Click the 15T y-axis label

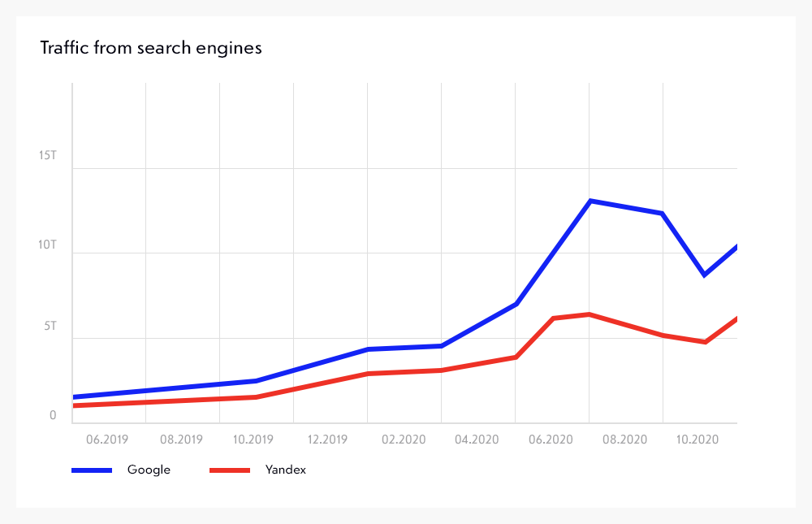point(47,155)
